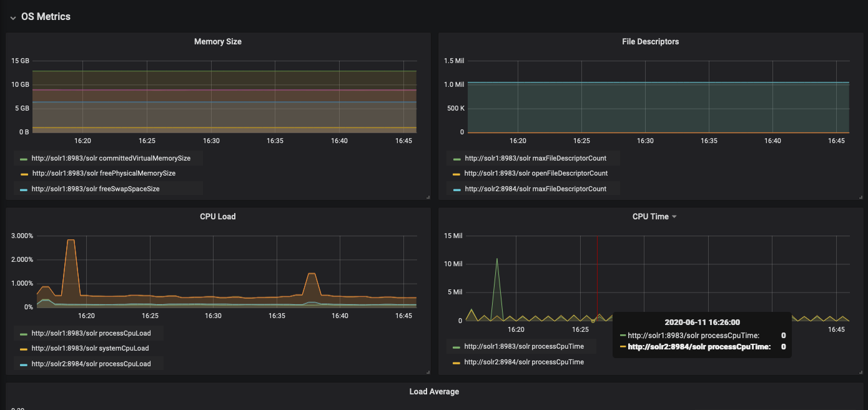Click the Load Average panel title

coord(434,392)
